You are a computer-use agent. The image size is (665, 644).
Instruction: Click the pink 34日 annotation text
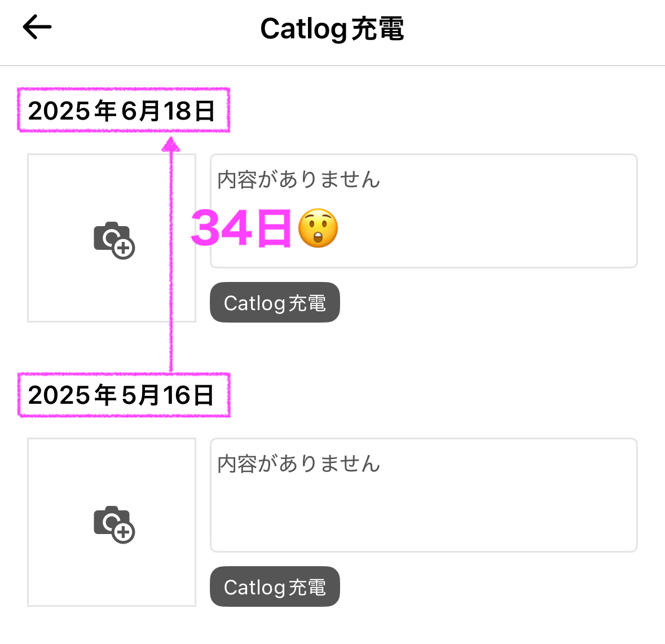(x=241, y=228)
